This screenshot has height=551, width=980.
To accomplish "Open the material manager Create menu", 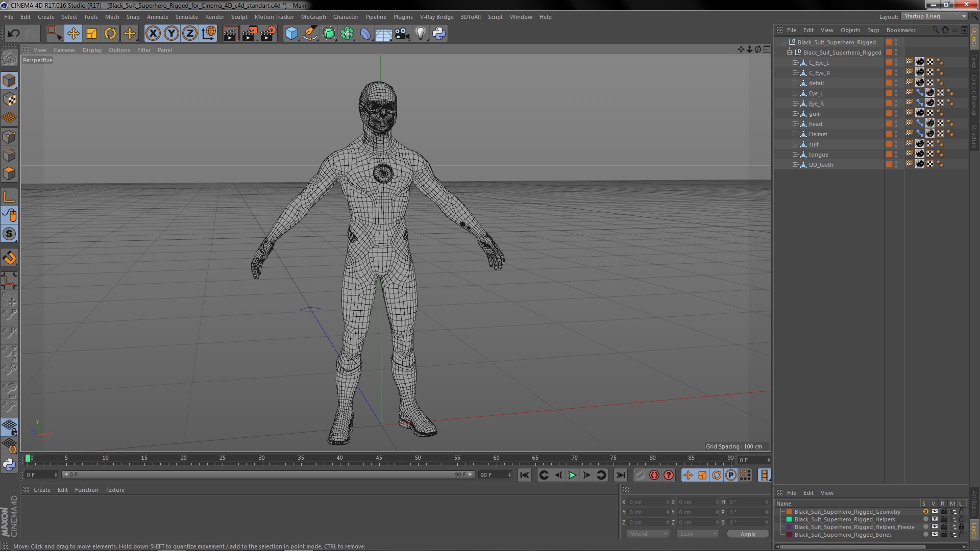I will [42, 490].
